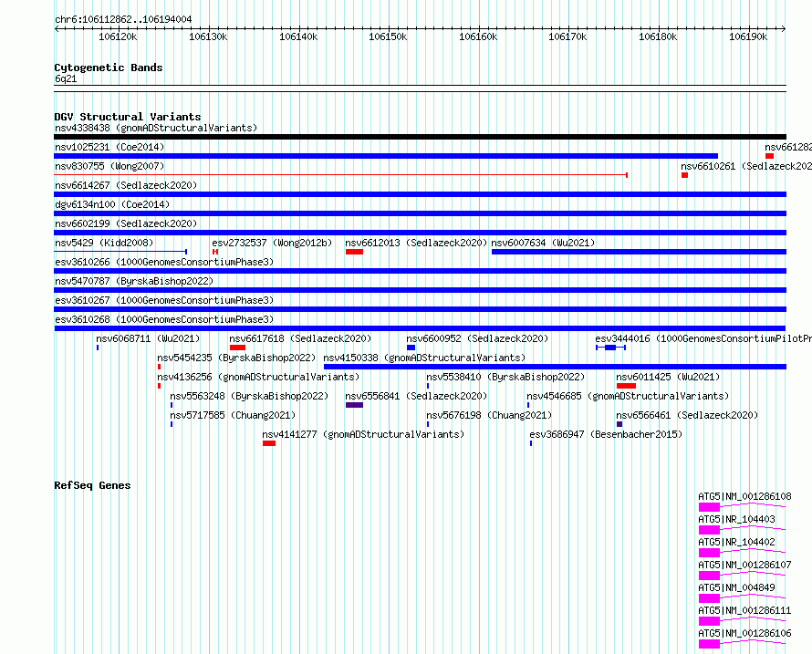Open nsv5454235 (ByrskaBishop2022) label
Viewport: 812px width, 654px height.
[236, 358]
